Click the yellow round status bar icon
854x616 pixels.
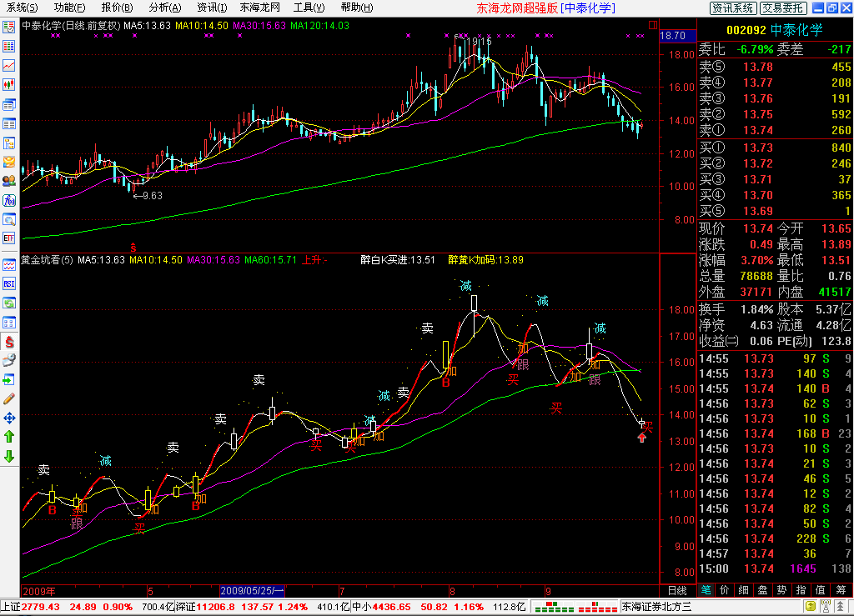pos(811,606)
